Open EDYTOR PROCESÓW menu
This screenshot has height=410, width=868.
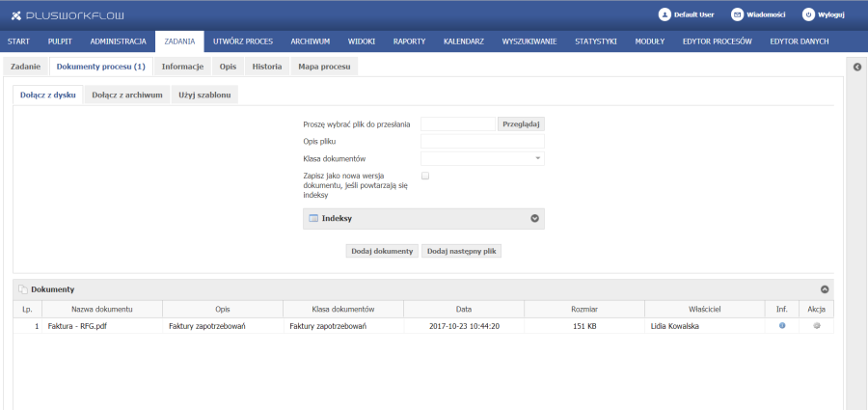coord(717,41)
